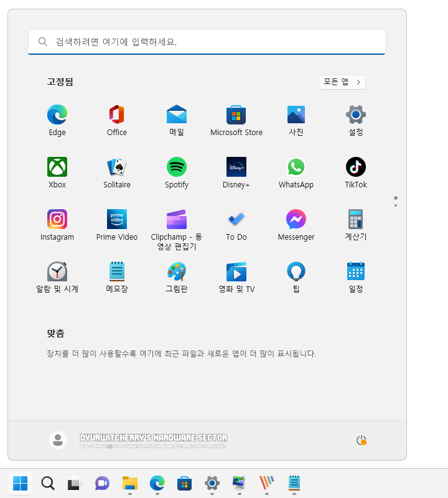Screen dimensions: 448x498
Task: Open the 사진 (Photos) app
Action: point(296,120)
